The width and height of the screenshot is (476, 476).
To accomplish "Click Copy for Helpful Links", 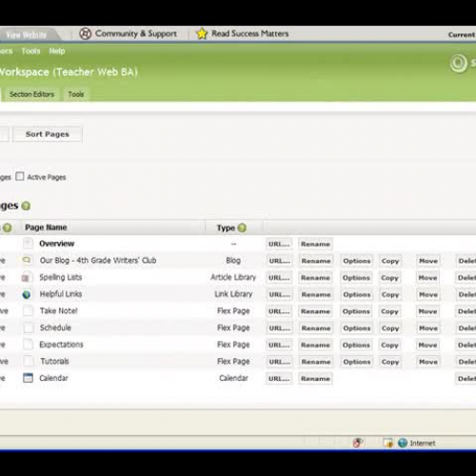I will tap(390, 294).
